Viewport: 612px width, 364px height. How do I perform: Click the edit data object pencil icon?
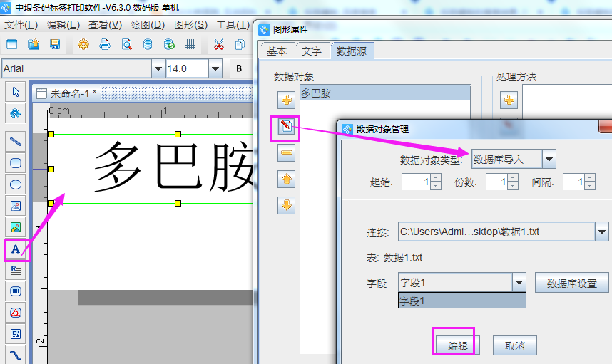pyautogui.click(x=287, y=127)
